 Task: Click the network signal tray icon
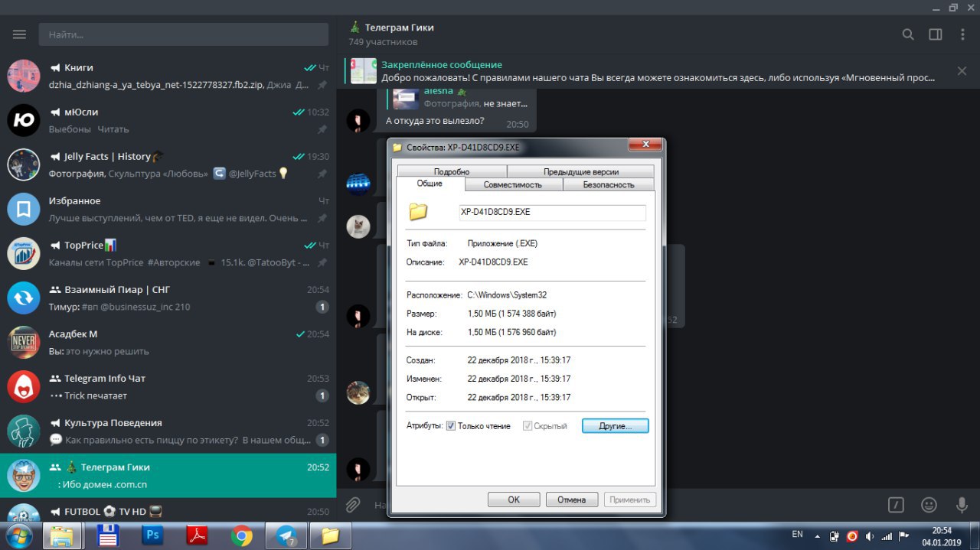tap(887, 535)
